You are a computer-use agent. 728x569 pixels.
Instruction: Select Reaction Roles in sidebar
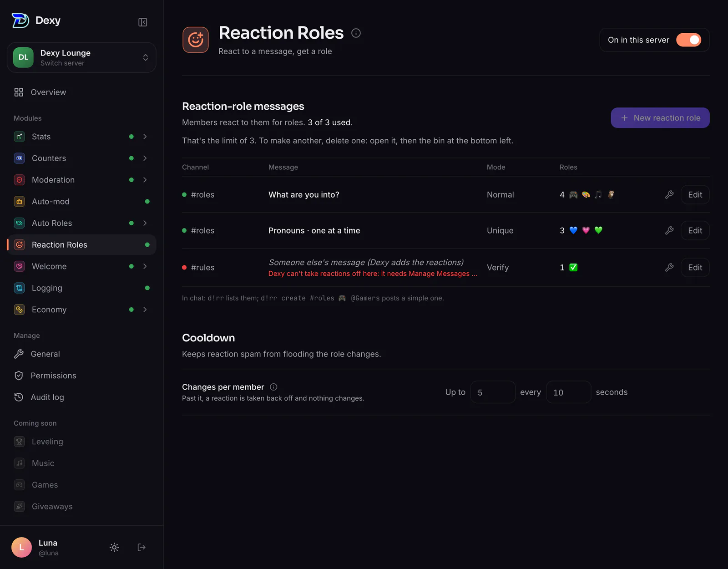(82, 245)
